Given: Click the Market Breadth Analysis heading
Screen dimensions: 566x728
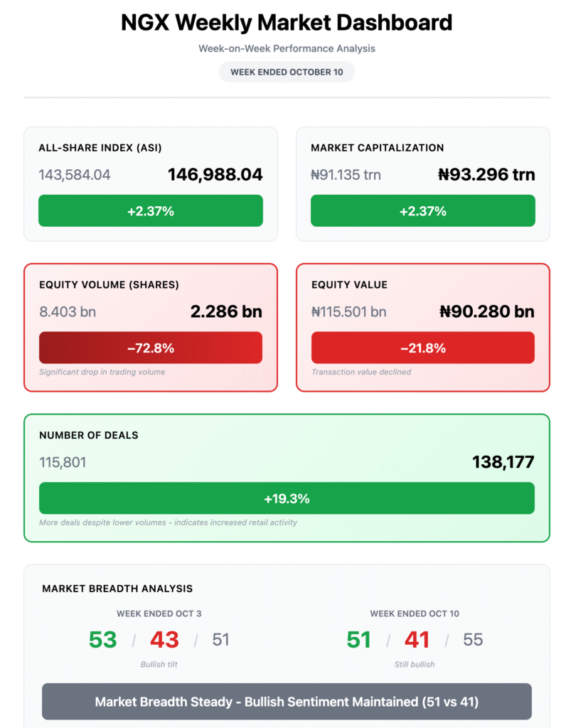Looking at the screenshot, I should [117, 589].
